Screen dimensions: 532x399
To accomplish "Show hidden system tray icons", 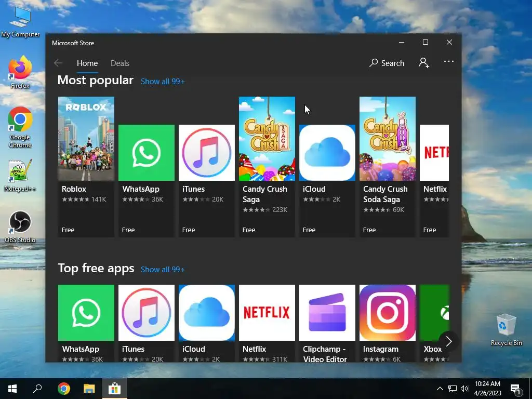I will tap(440, 389).
